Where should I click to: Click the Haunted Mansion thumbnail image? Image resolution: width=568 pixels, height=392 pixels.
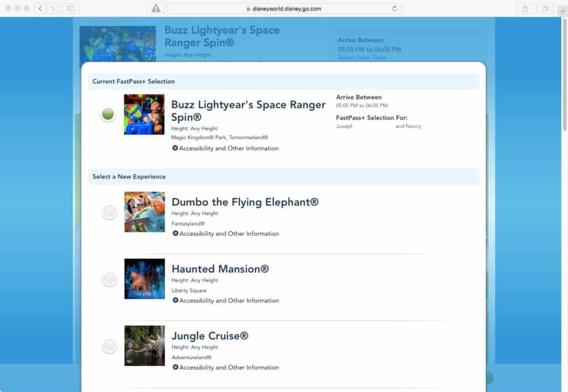tap(145, 279)
